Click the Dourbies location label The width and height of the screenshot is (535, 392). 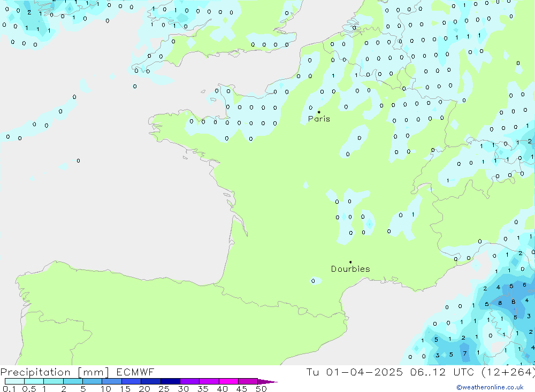click(350, 269)
